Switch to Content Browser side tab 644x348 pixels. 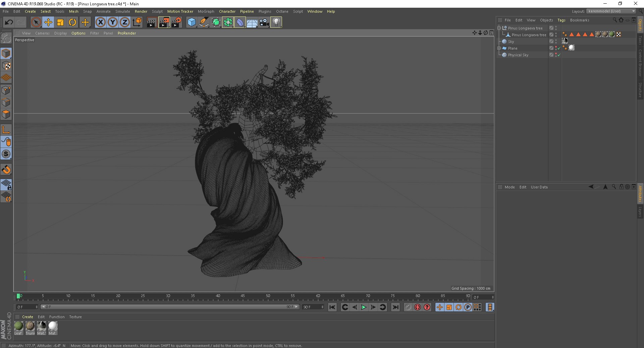(x=640, y=63)
